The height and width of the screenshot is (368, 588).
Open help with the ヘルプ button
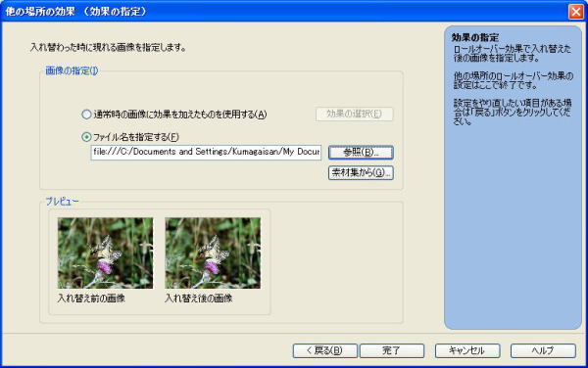pos(543,350)
